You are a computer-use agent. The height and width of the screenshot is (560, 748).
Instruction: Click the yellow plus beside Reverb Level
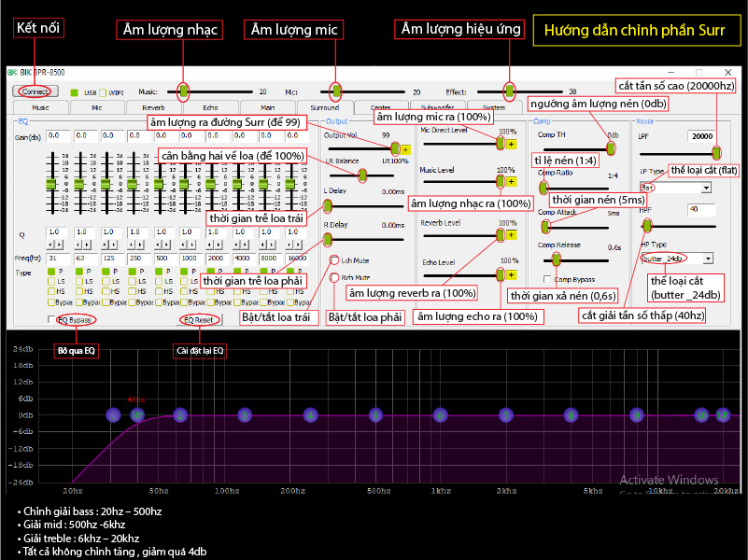[511, 235]
